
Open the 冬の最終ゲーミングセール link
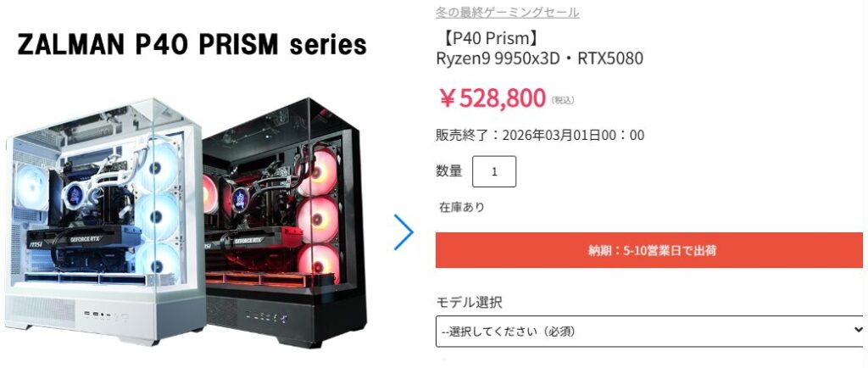507,12
